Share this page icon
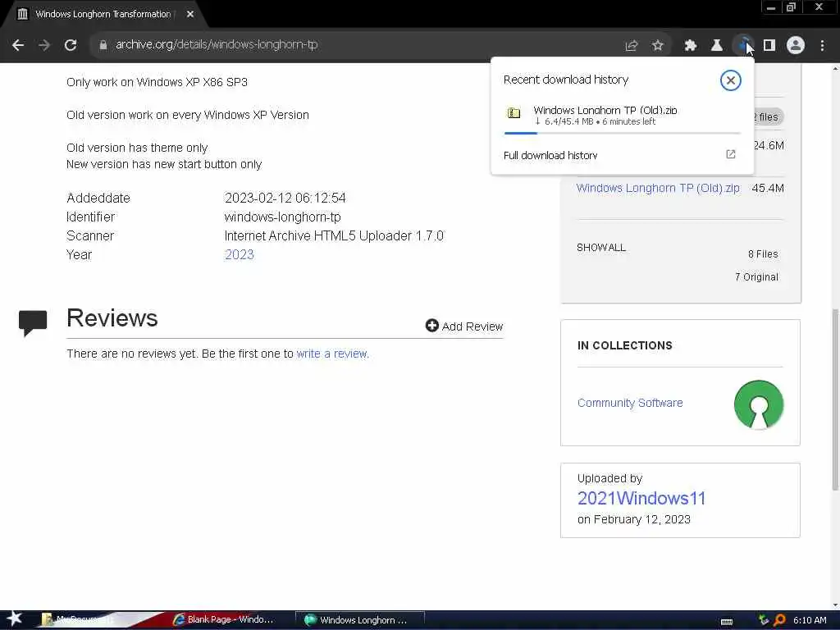 point(632,46)
